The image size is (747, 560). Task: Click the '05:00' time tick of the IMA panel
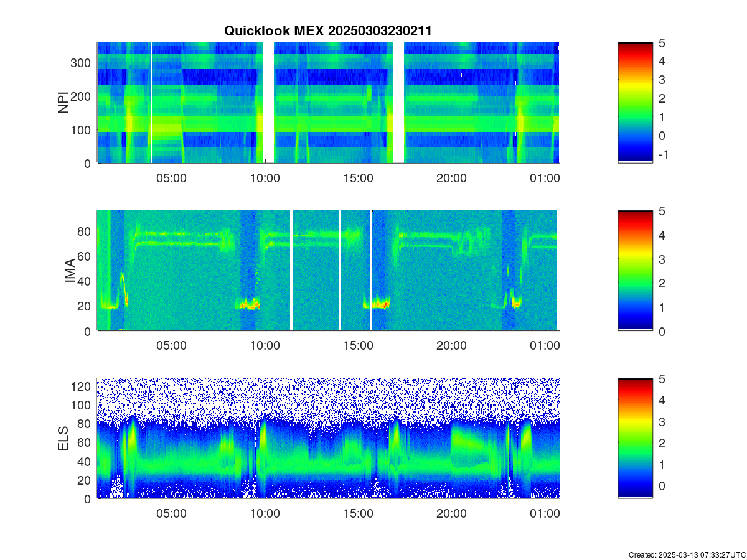[171, 346]
